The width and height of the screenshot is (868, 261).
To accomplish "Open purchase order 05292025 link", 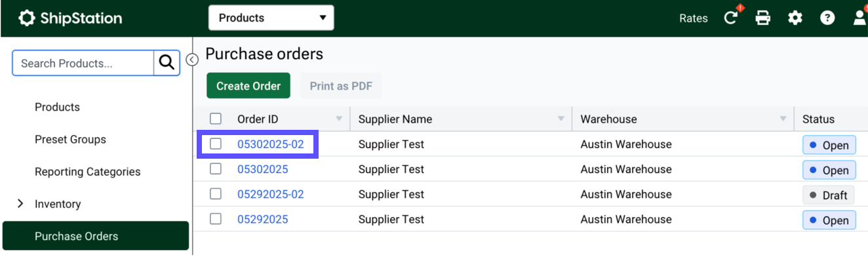I will [263, 219].
